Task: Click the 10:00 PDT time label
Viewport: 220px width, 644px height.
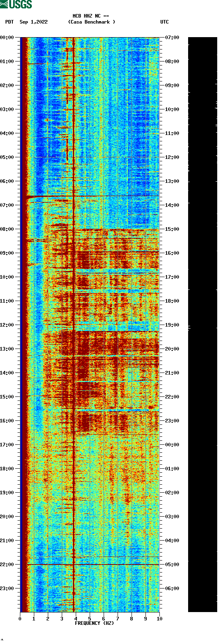Action: click(x=7, y=277)
